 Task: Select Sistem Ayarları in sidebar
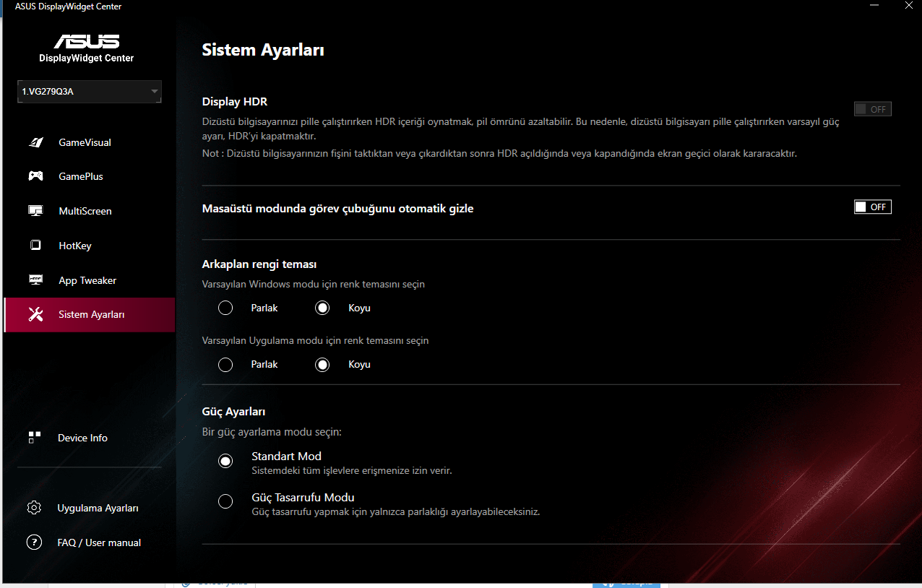(90, 315)
